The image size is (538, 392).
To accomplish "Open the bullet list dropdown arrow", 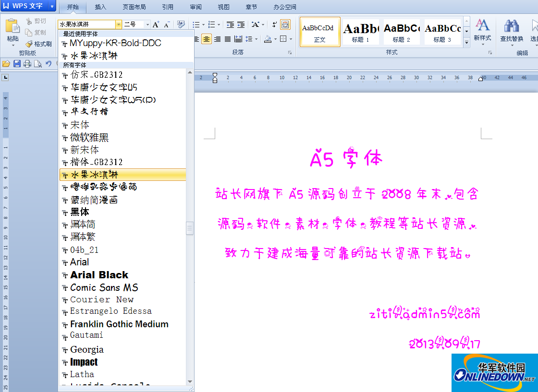I will [203, 24].
